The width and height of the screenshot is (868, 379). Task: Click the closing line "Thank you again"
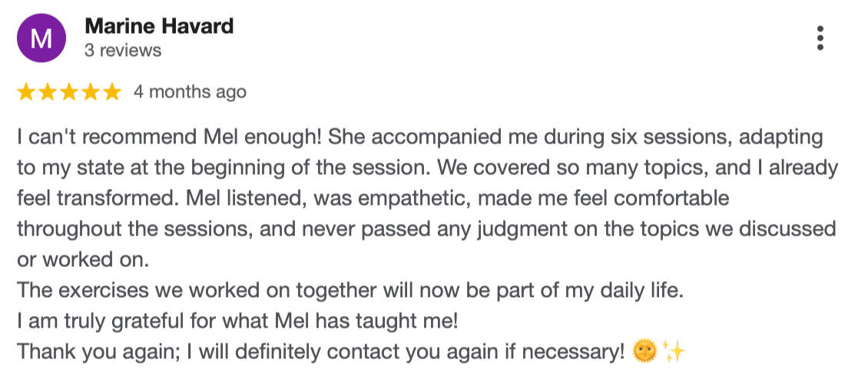pos(320,352)
